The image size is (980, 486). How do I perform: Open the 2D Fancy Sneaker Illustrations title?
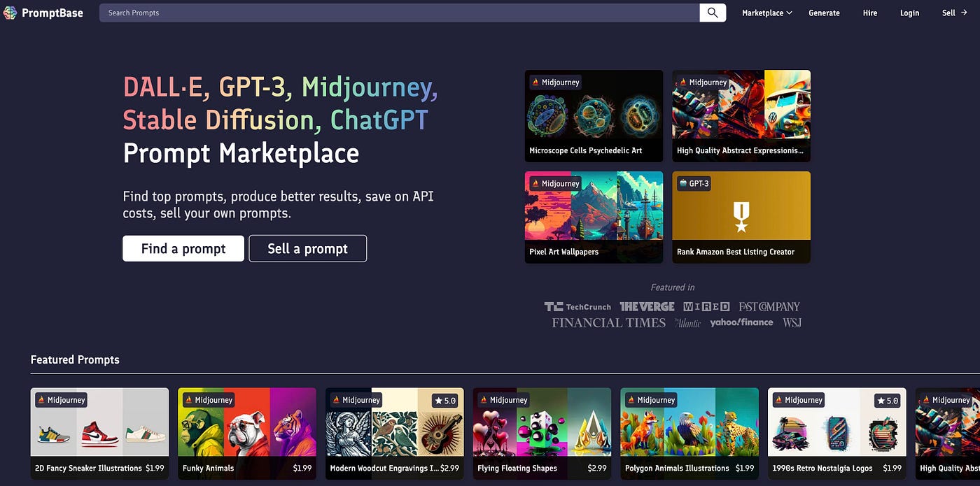[x=88, y=468]
